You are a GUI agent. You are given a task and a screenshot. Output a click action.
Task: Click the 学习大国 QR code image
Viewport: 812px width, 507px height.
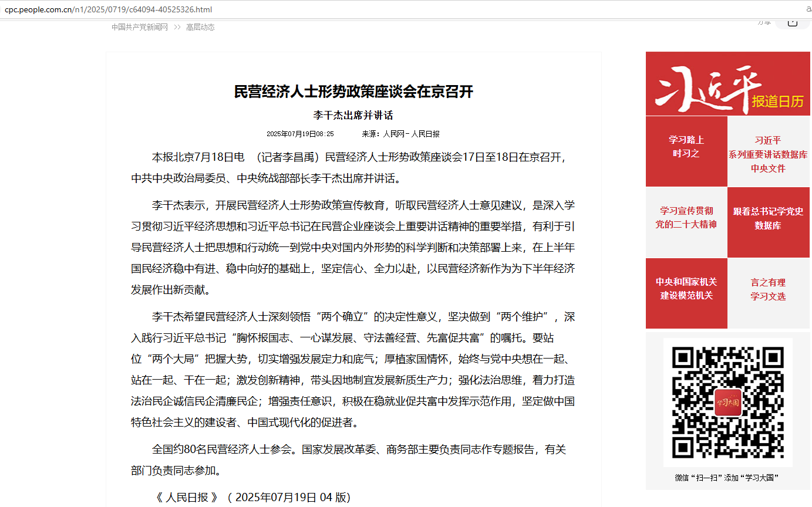point(728,403)
